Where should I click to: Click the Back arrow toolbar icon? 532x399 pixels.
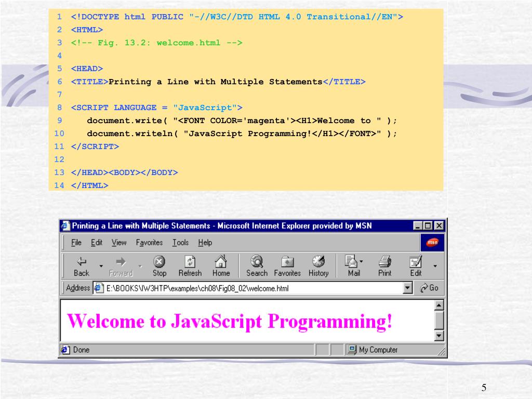pyautogui.click(x=82, y=262)
